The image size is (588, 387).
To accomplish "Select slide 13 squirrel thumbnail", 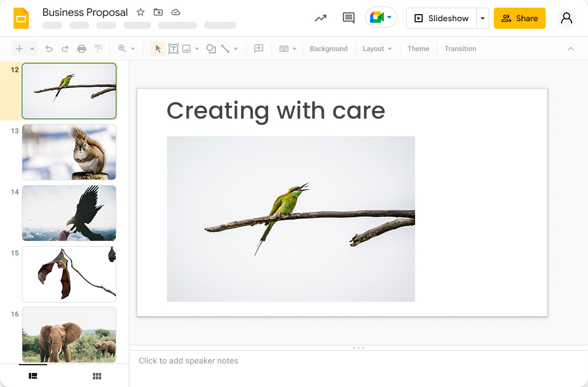I will [69, 152].
